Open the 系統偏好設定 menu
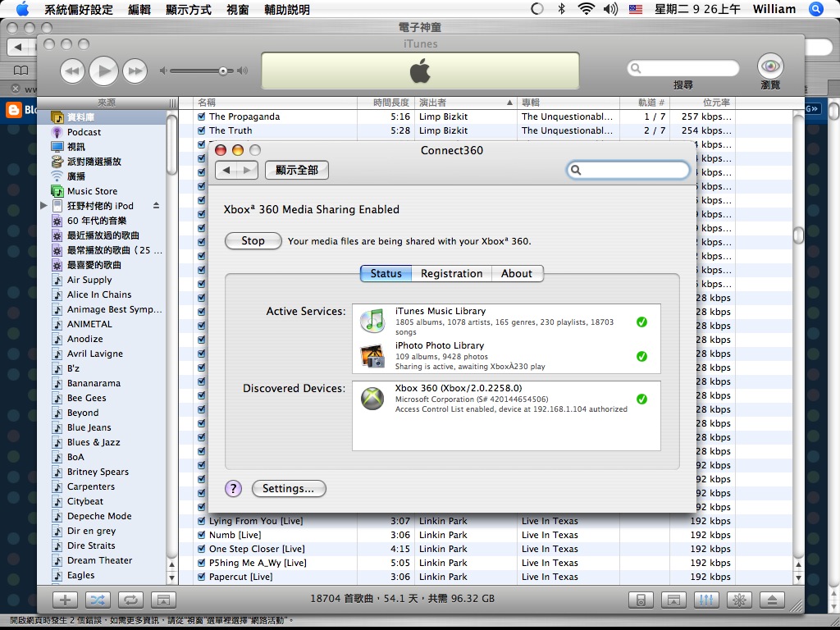The image size is (840, 630). [79, 10]
